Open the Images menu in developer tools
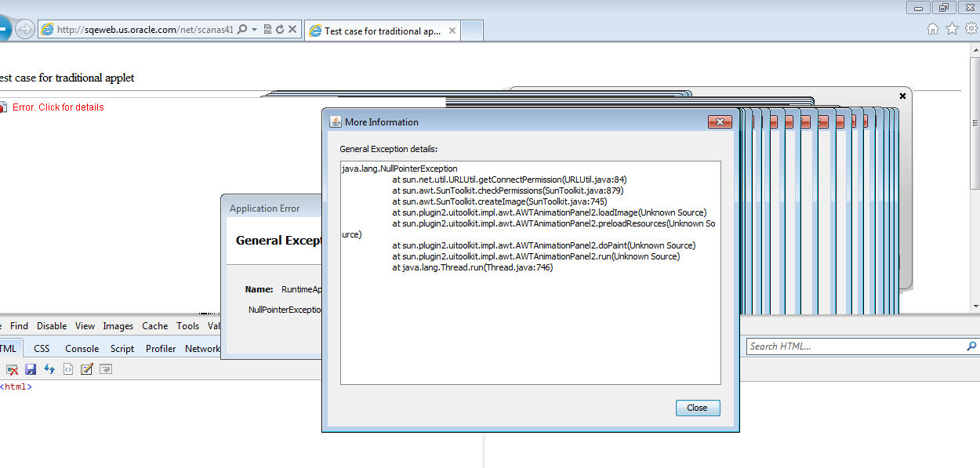 point(118,326)
